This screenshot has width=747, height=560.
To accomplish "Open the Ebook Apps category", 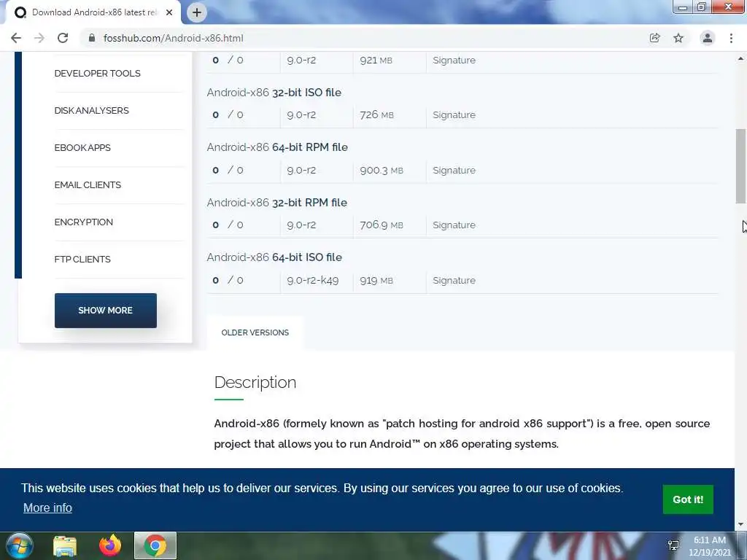I will (x=82, y=147).
